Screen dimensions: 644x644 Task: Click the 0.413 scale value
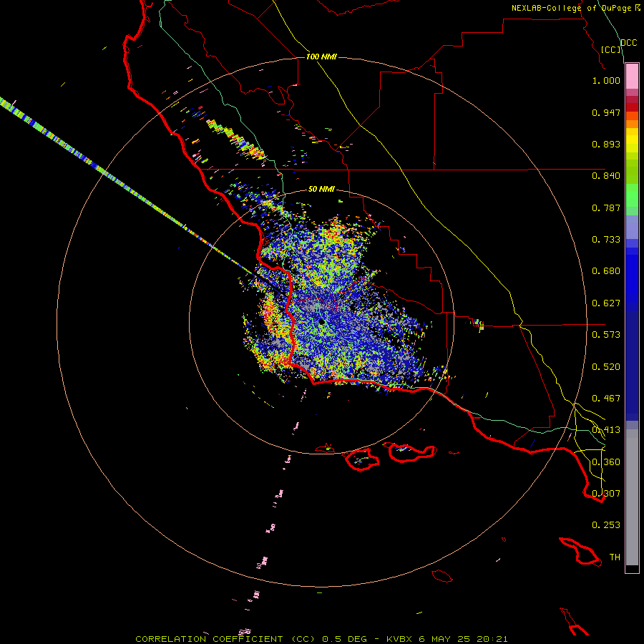tap(606, 430)
